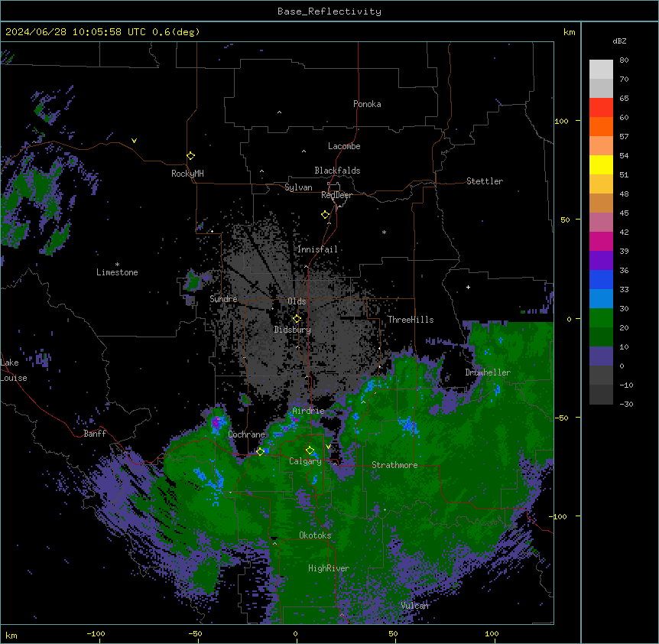Click the bottom axis tick labeled -100

tap(96, 634)
